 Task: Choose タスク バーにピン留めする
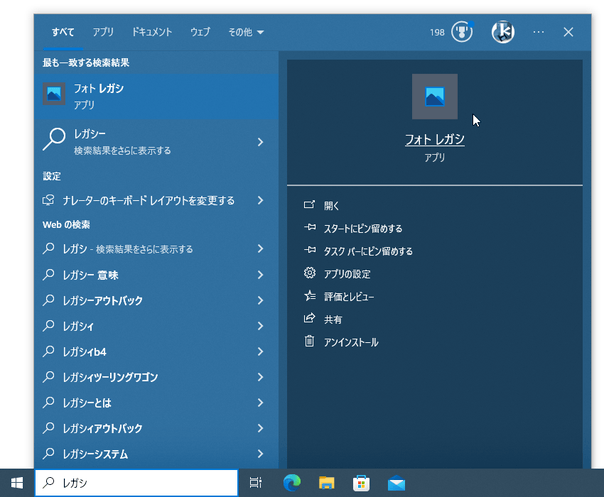point(368,251)
